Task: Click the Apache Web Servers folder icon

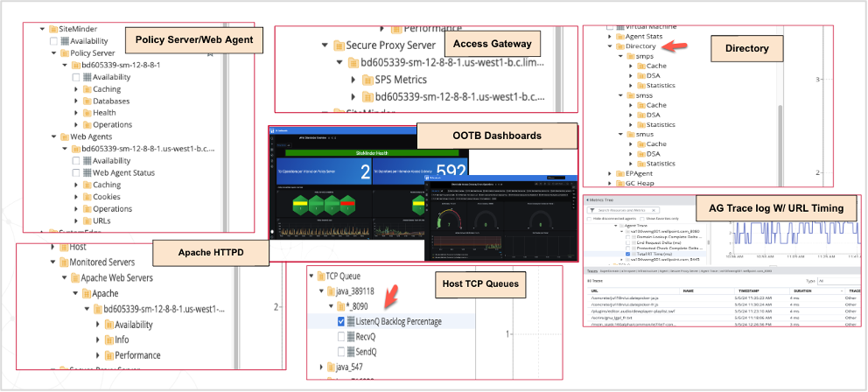Action: coord(75,277)
